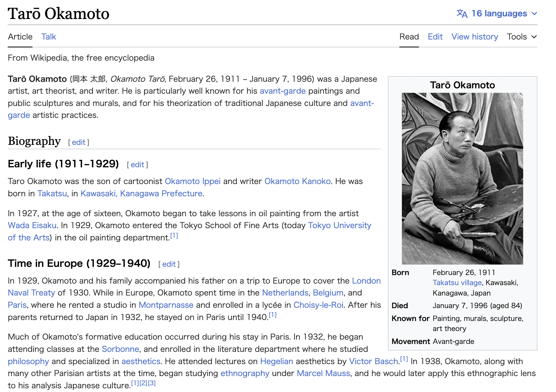Click 'From Wikipedia, the free encyclopedia' text

[81, 58]
